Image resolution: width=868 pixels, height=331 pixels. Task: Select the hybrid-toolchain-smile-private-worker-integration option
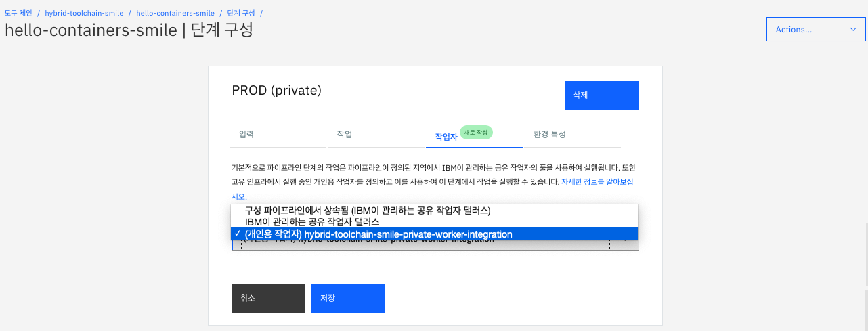(x=434, y=234)
